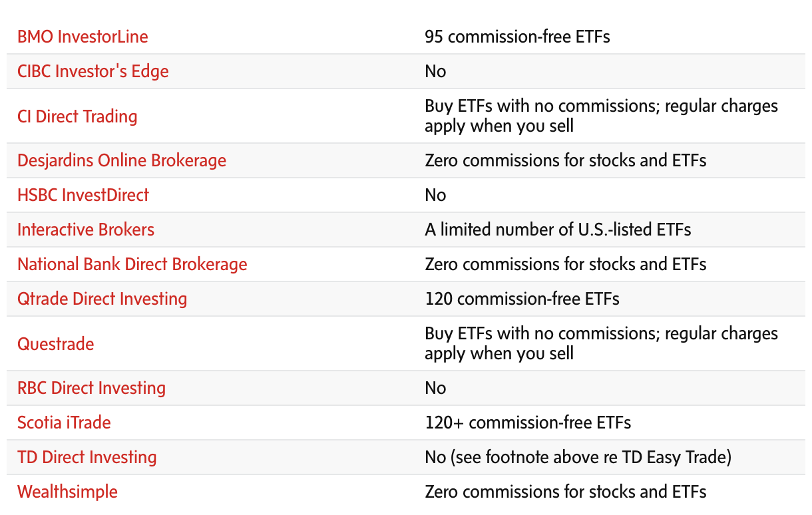
Task: Follow the HSBC InvestDirect link
Action: click(83, 195)
